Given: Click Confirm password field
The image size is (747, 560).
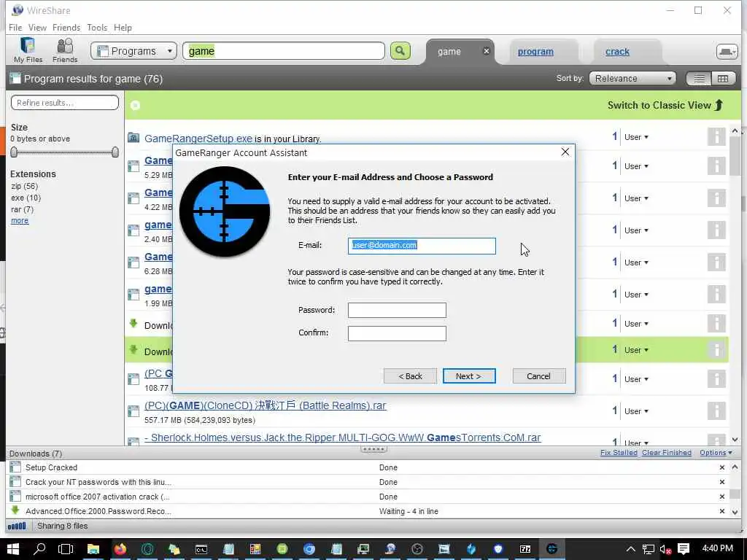Looking at the screenshot, I should click(397, 333).
